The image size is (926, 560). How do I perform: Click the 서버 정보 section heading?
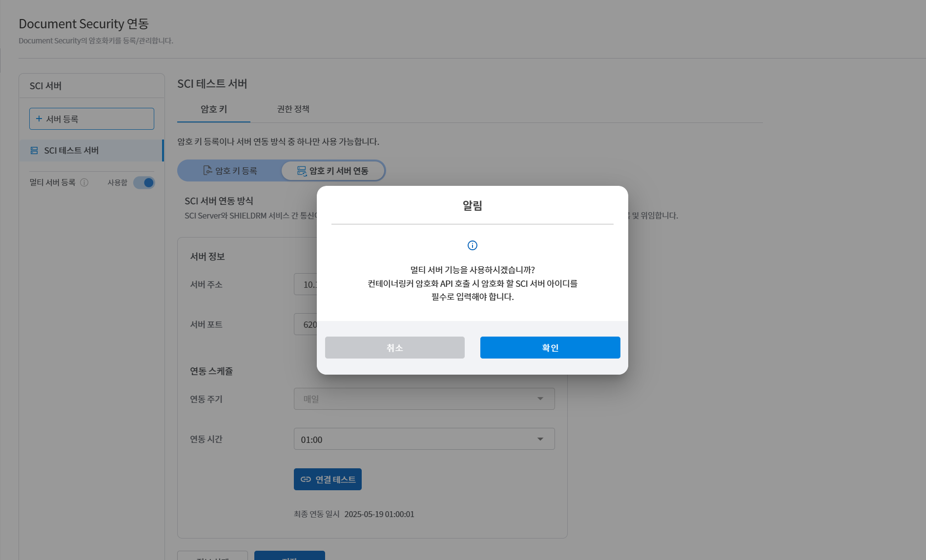207,257
